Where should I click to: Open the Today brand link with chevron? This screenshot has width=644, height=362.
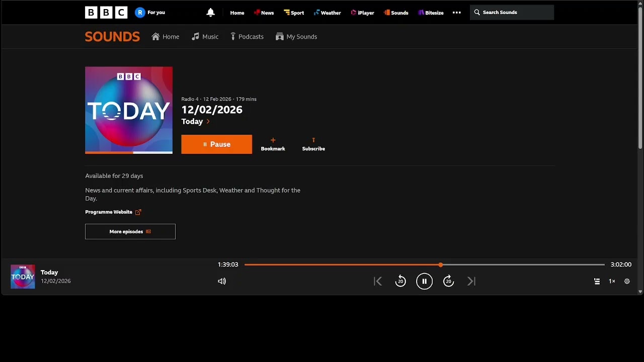point(196,121)
